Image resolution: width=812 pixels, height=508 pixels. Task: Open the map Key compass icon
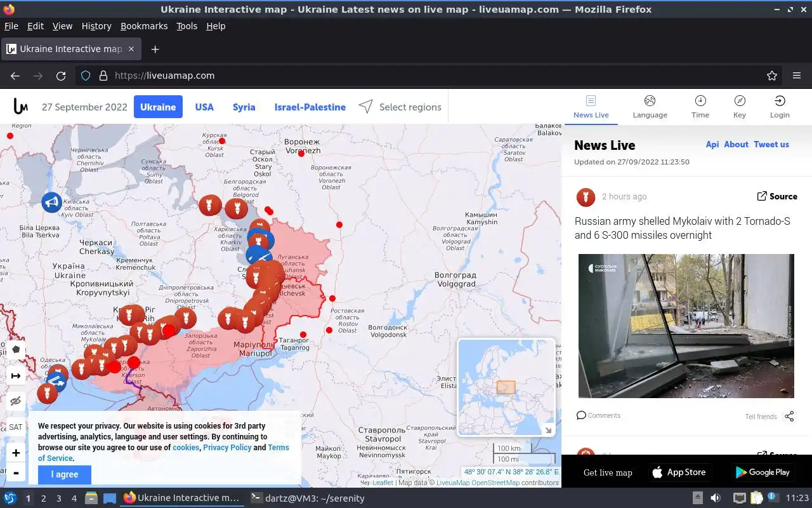(x=740, y=101)
